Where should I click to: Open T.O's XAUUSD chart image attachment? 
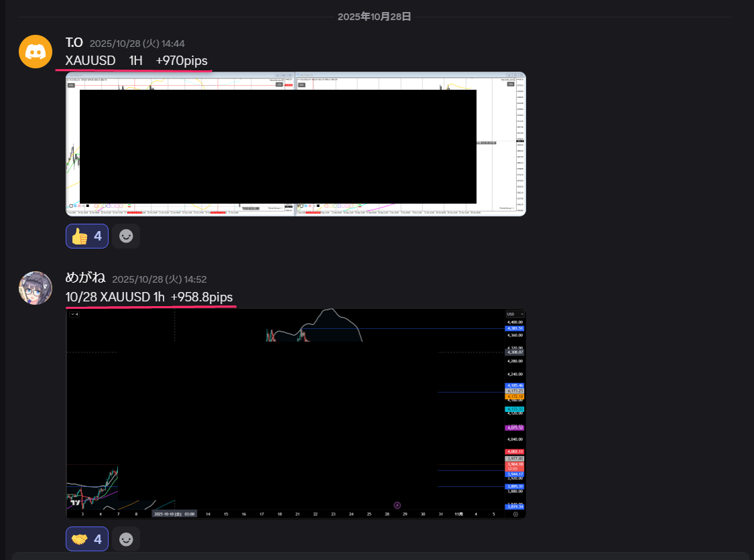[296, 144]
